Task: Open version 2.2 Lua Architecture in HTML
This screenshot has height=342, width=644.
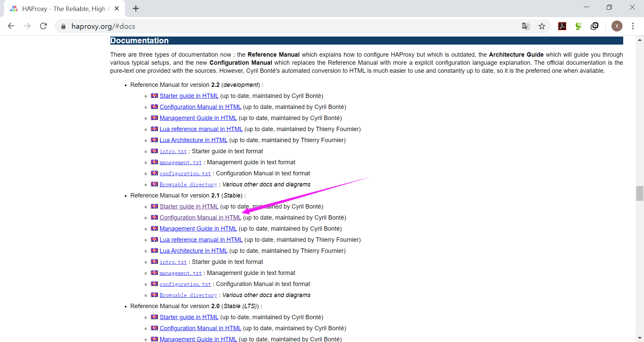Action: pos(194,140)
